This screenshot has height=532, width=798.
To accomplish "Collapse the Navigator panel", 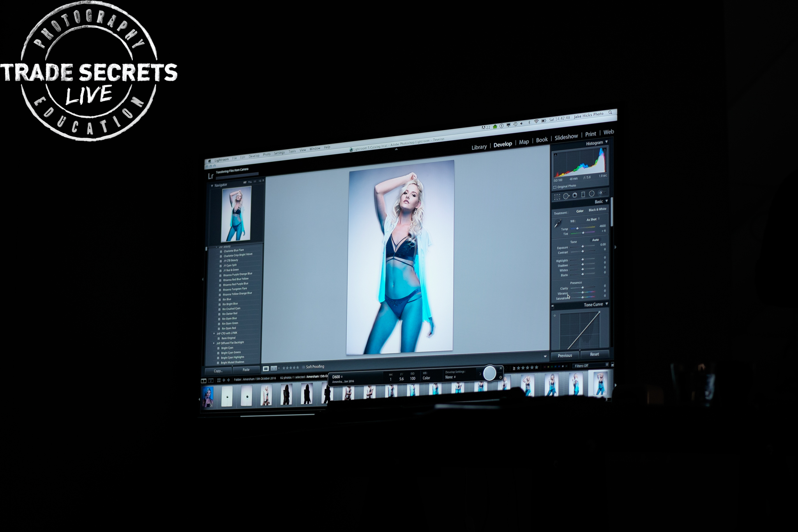I will point(212,186).
